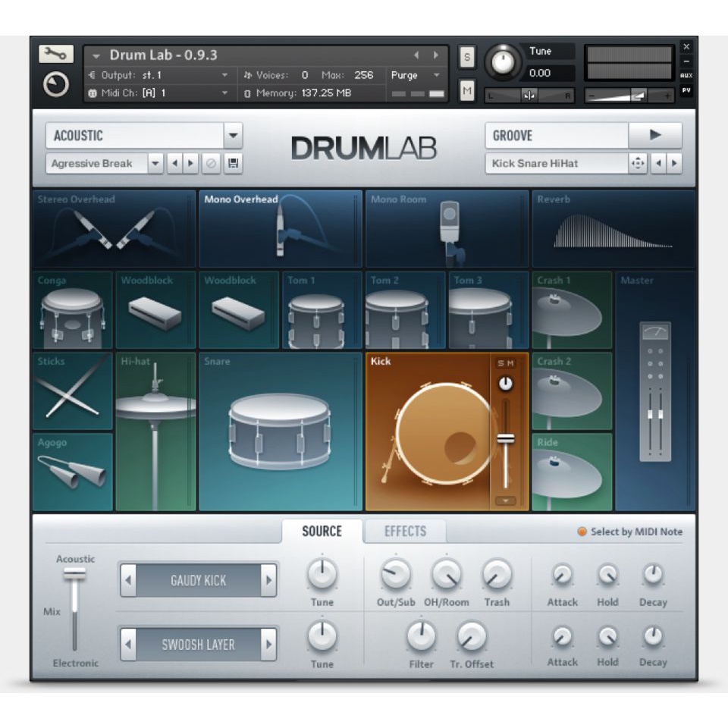Click the delete preset circle icon
This screenshot has width=728, height=728.
211,164
